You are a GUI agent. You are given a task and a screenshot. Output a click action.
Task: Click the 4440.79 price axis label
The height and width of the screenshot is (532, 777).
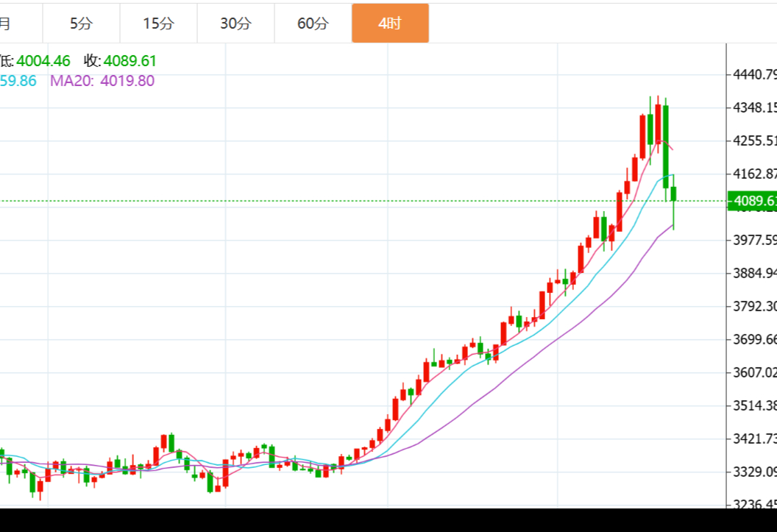click(754, 74)
